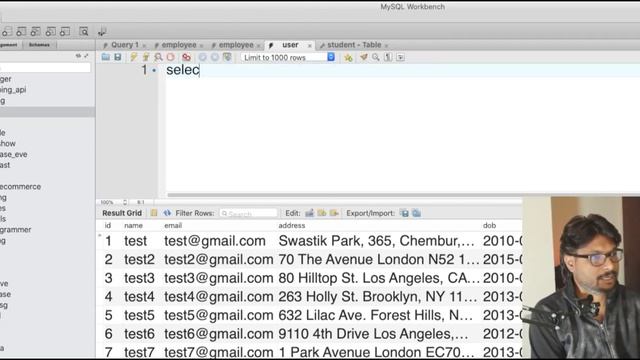
Task: Click the Result Grid label
Action: (122, 213)
